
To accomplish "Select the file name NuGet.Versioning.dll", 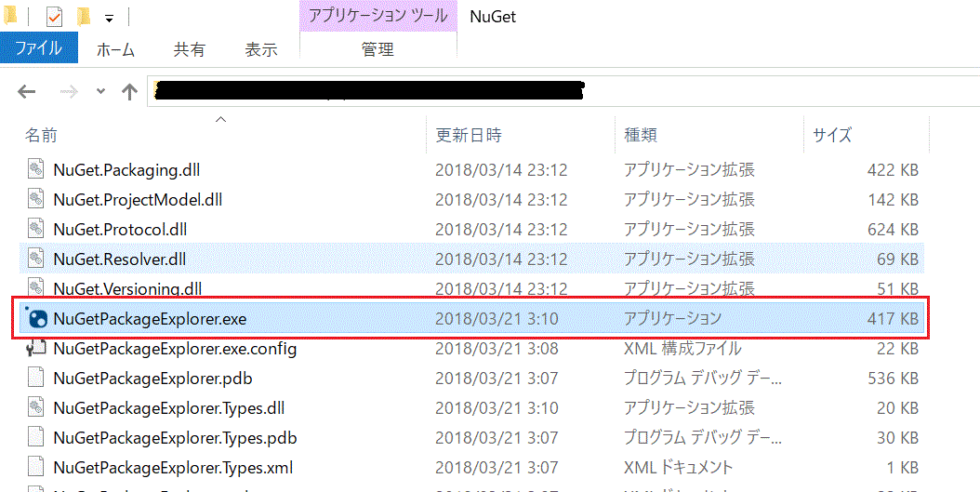I will click(x=127, y=289).
